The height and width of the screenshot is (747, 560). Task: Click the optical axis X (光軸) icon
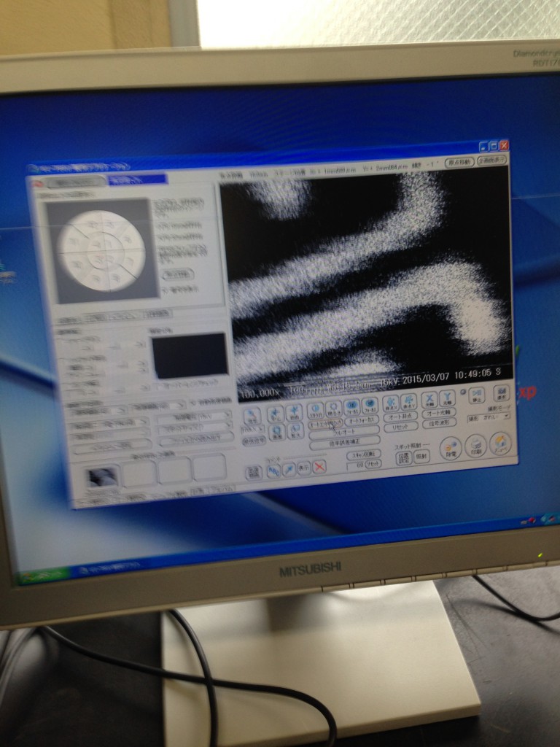[x=430, y=399]
